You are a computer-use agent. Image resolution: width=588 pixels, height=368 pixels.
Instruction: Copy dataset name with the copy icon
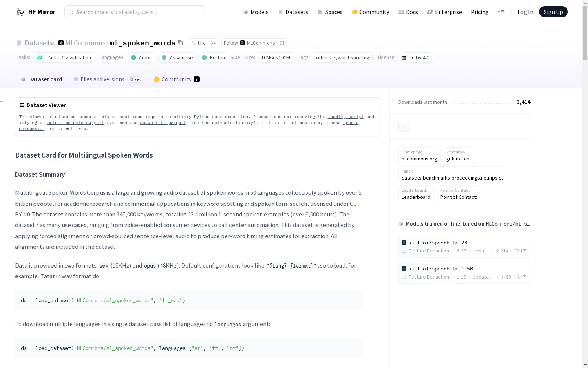[180, 43]
